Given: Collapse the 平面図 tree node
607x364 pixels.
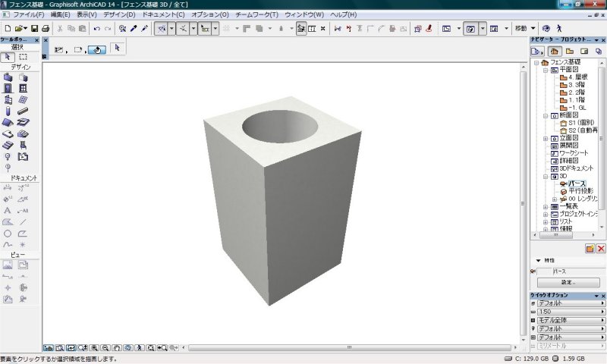Looking at the screenshot, I should (x=546, y=69).
